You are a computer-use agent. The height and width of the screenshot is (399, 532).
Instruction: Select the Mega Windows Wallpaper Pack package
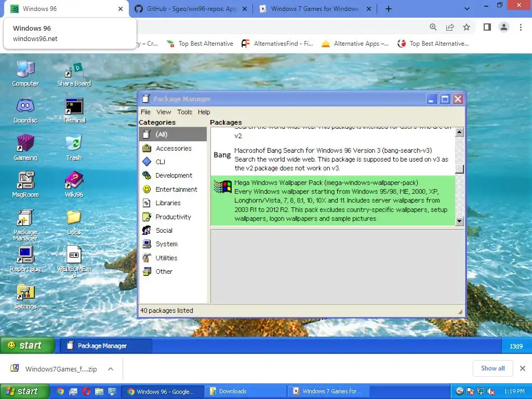click(332, 201)
